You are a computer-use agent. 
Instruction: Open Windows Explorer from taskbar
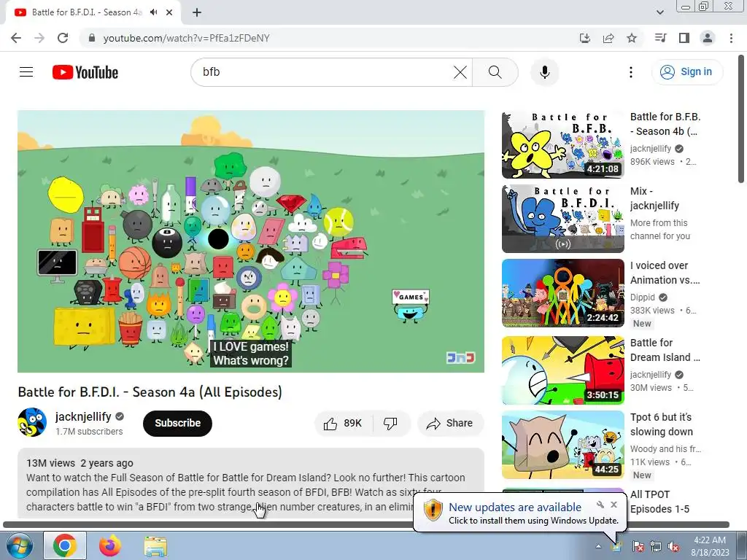tap(155, 546)
